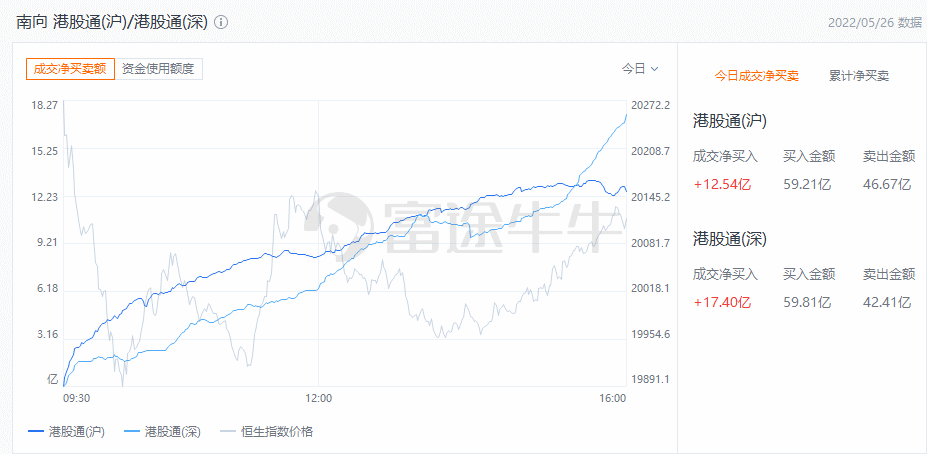
Task: Click the 42.41亿 sell amount
Action: (x=890, y=302)
